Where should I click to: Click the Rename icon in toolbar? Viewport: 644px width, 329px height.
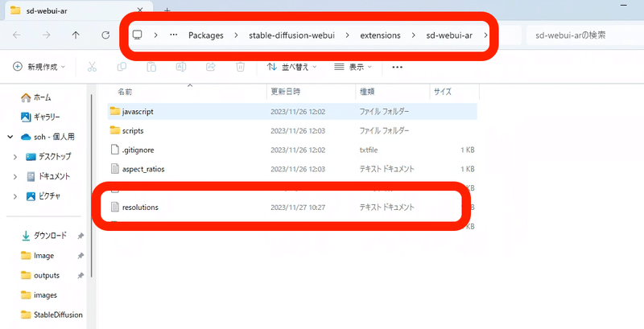tap(181, 67)
